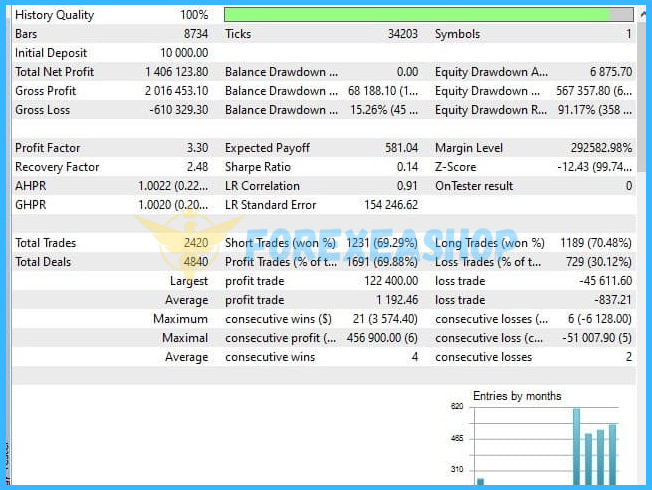
Task: Click largest loss trade value -45 611.60
Action: pos(605,281)
